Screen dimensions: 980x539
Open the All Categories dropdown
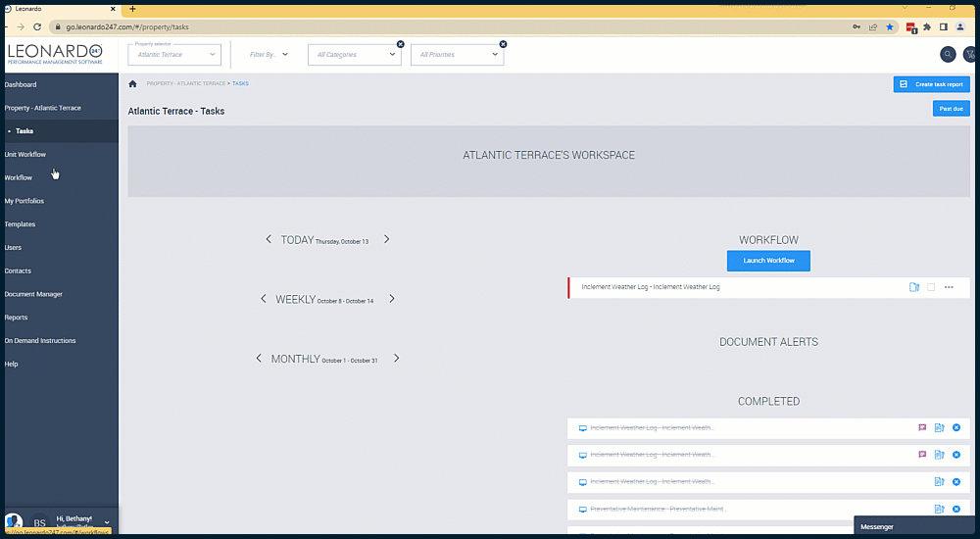[x=355, y=55]
